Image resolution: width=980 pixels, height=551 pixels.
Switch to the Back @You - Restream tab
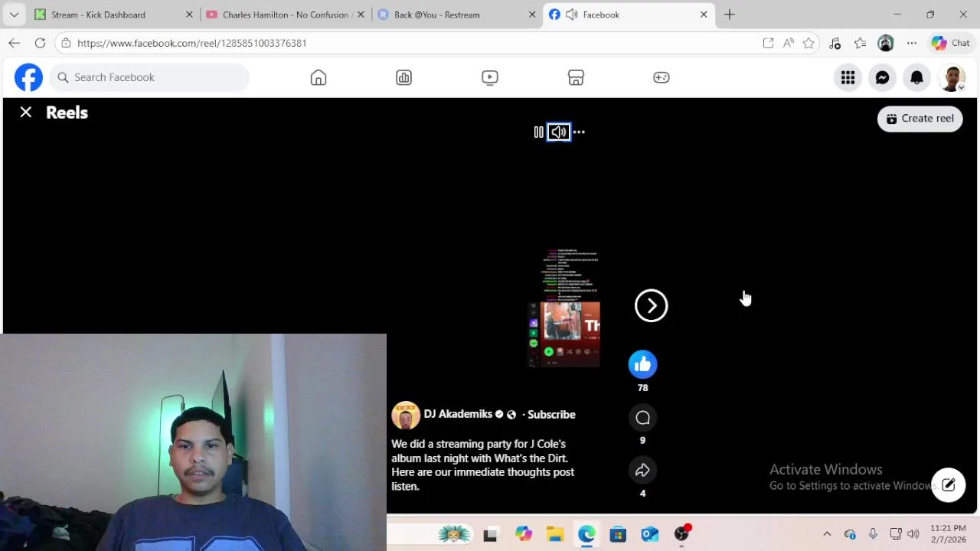(436, 15)
